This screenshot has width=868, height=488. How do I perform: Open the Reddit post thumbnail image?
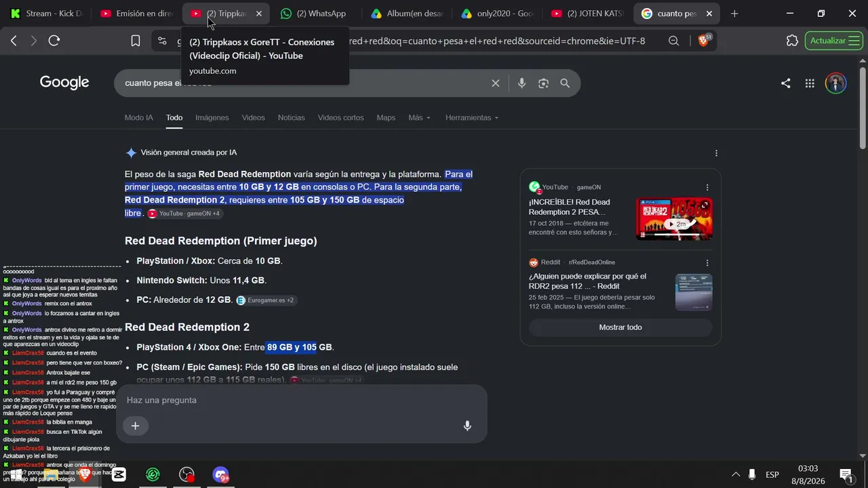point(694,292)
